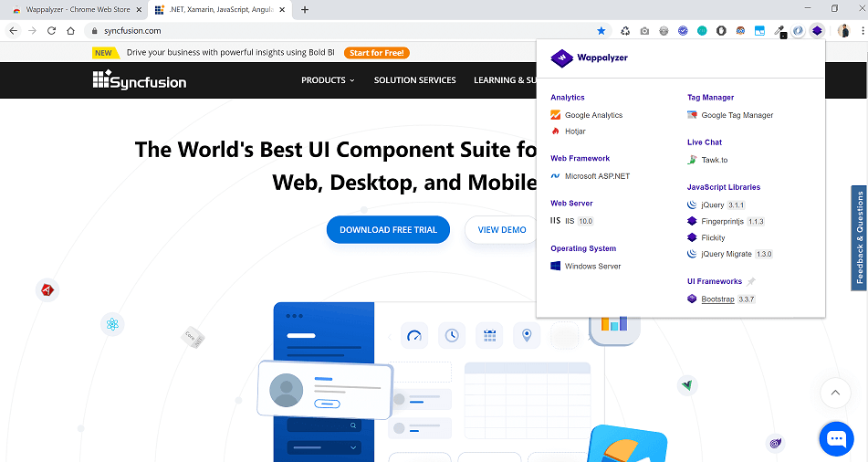Go to browser home page
868x462 pixels.
(x=70, y=31)
